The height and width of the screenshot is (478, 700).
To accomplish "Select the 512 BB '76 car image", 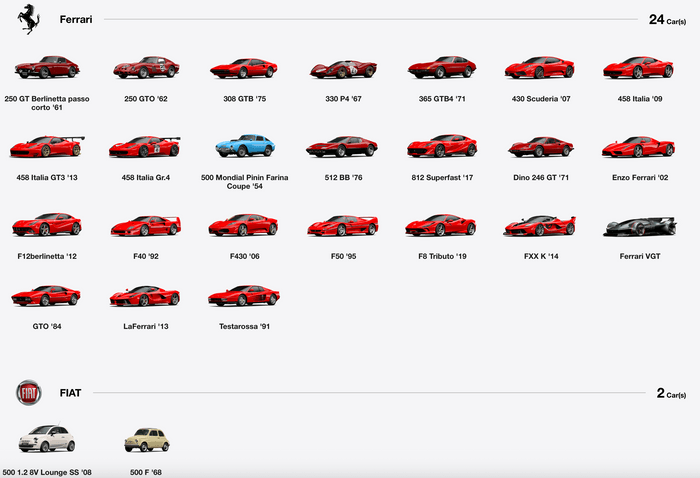I will [x=342, y=146].
